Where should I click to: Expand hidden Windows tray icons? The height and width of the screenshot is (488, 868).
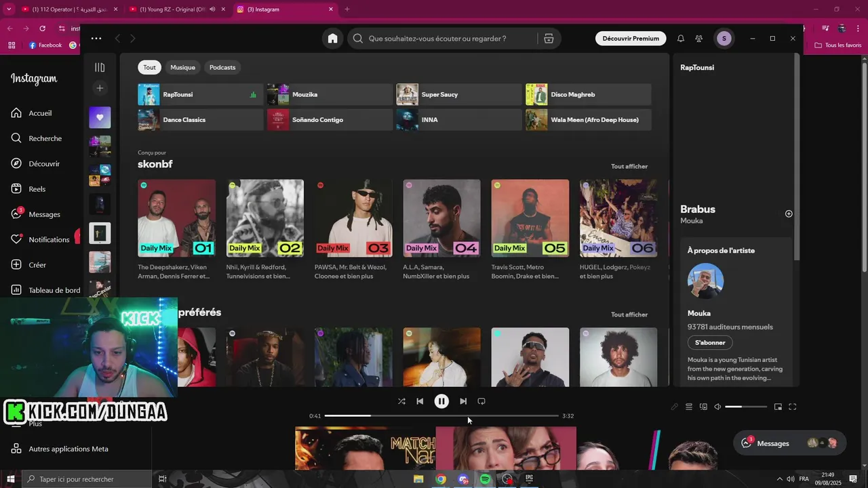click(779, 479)
